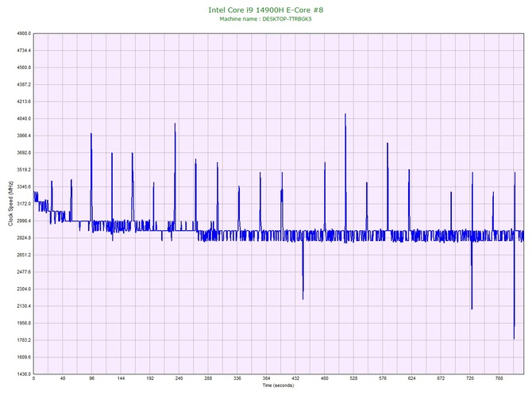Click the 672 tick on time axis

441,378
